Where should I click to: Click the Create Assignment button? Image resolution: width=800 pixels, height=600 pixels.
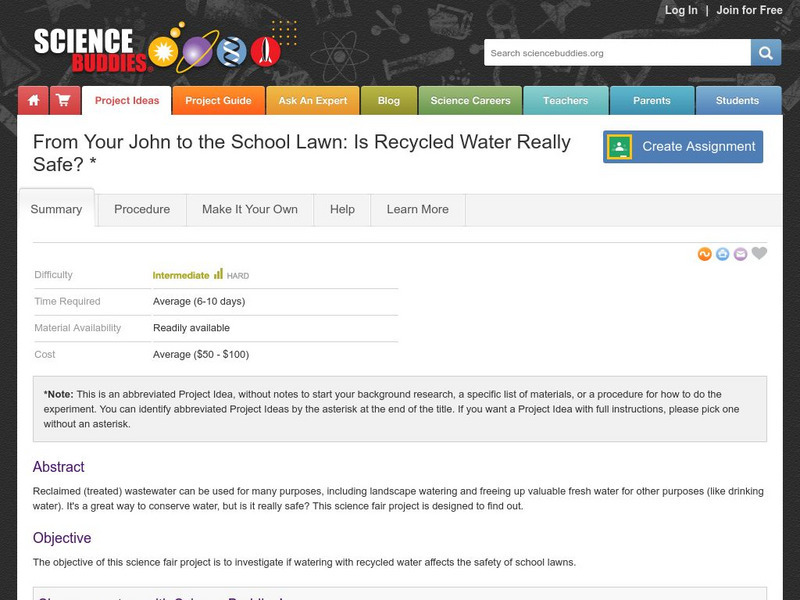[683, 147]
